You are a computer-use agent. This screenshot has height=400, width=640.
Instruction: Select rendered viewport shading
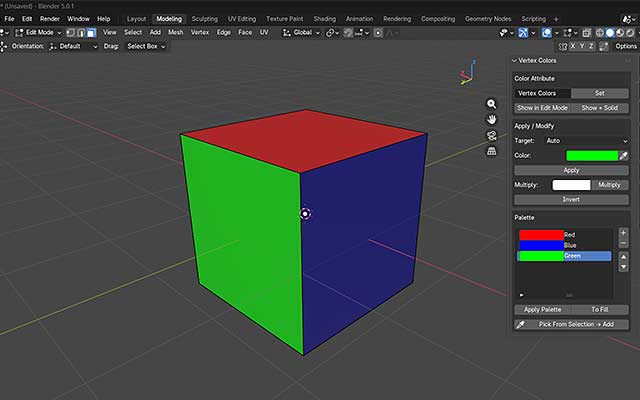pyautogui.click(x=630, y=33)
